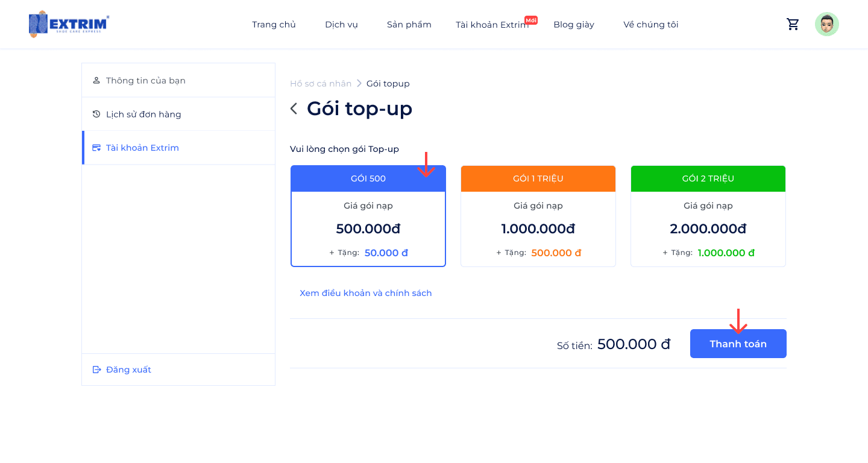Click the 1.000.000đ package price
Screen dimensions: 868x463
tap(538, 229)
